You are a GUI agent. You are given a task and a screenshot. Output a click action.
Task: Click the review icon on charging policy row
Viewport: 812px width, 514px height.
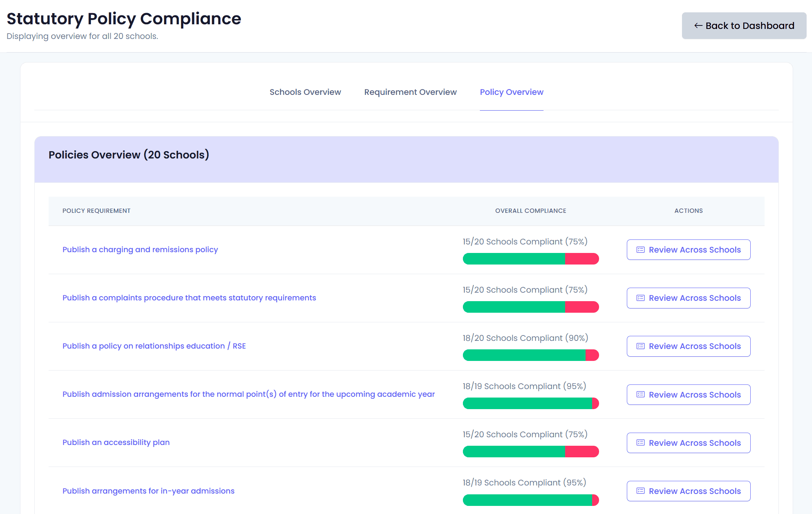click(x=640, y=249)
